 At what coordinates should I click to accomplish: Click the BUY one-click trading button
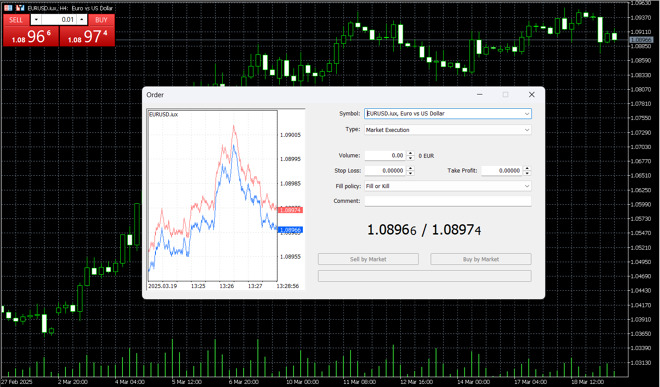point(101,20)
